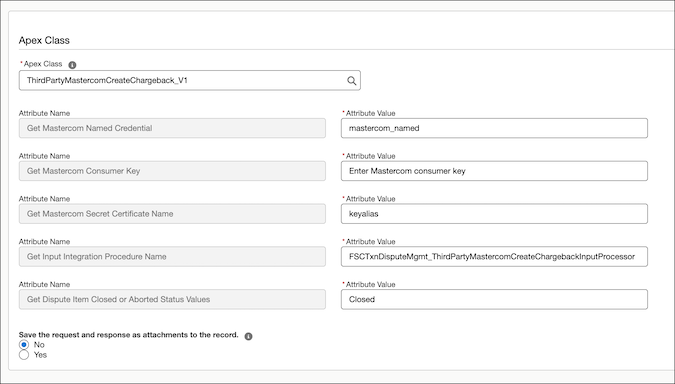Click Get Mastercom Named Credential name field
The image size is (675, 384).
coord(172,128)
